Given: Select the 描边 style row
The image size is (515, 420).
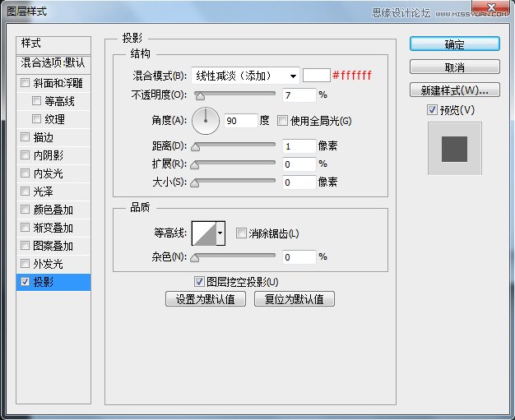Looking at the screenshot, I should pos(53,137).
